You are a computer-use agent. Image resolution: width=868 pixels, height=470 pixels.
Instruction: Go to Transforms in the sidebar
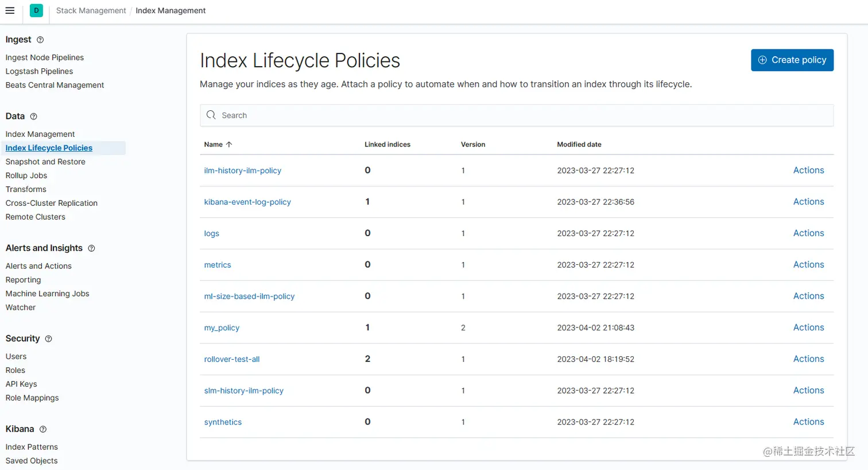pyautogui.click(x=26, y=189)
